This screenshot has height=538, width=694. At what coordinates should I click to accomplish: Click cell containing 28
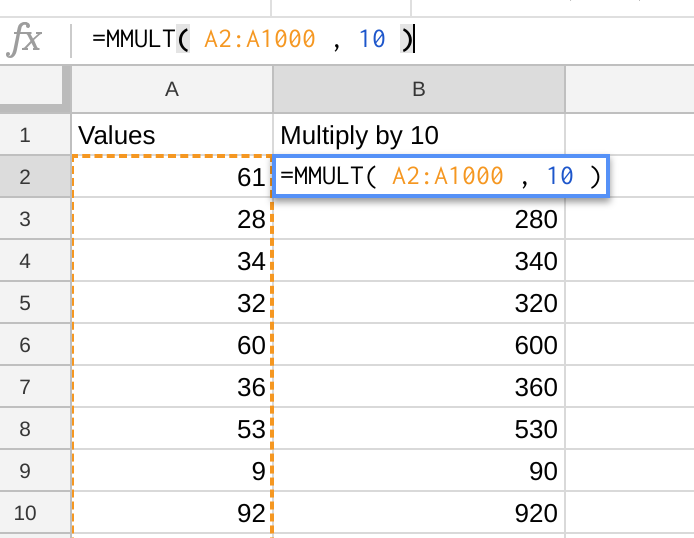pos(172,219)
